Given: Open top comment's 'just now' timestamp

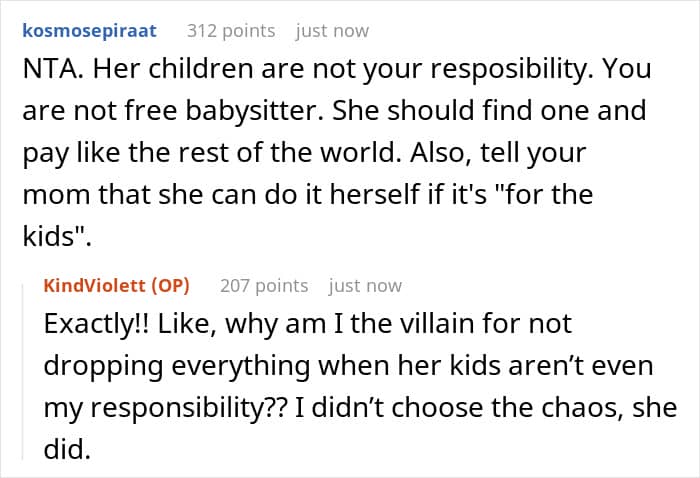Looking at the screenshot, I should 332,31.
